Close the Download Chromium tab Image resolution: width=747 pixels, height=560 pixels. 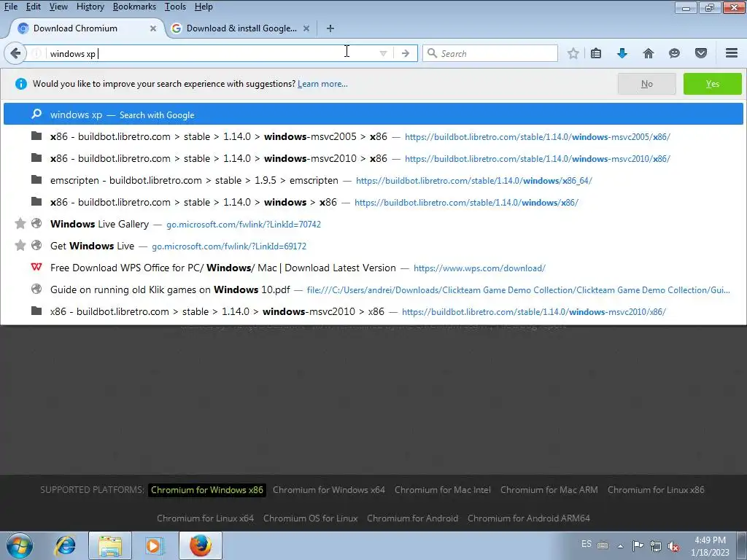point(153,28)
